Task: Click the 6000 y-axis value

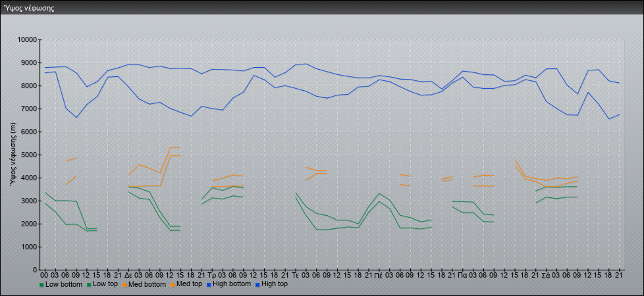Action: point(29,132)
